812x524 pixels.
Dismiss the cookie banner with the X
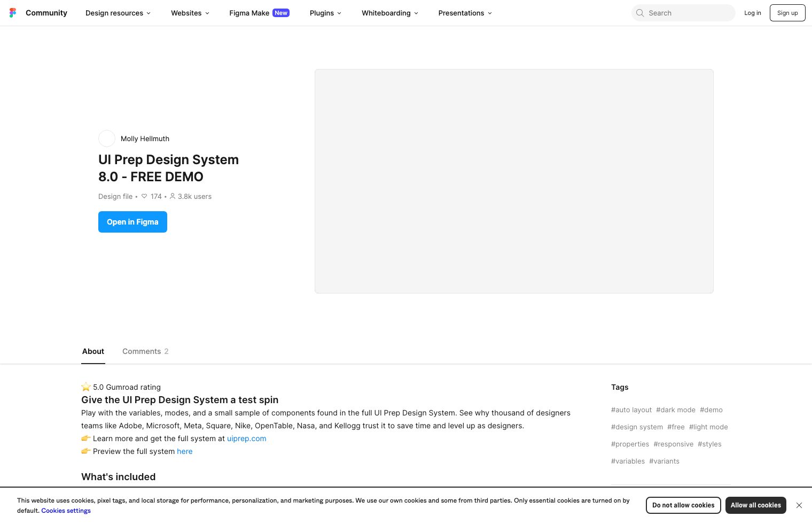tap(799, 505)
